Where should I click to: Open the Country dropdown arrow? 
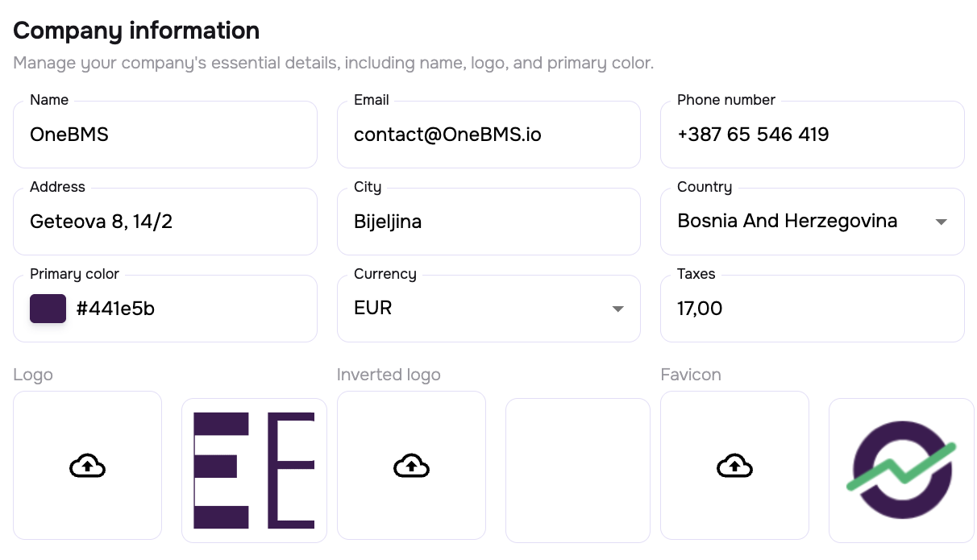tap(941, 222)
